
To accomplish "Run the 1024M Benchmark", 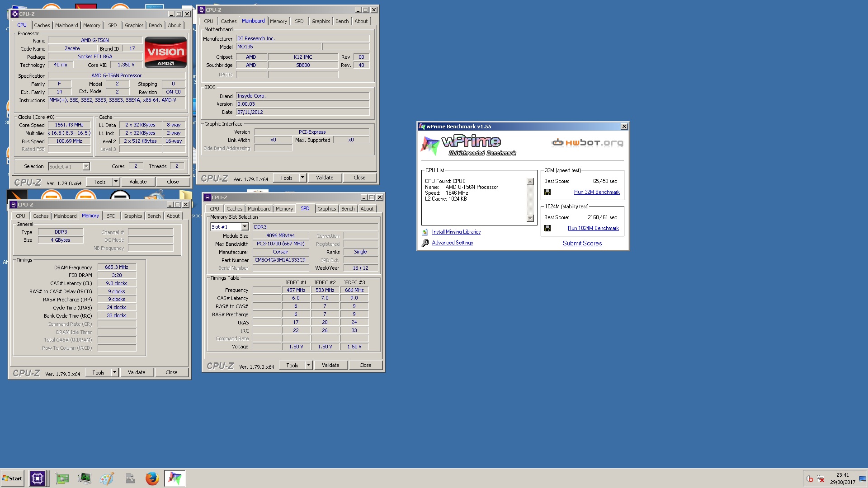I will tap(593, 228).
